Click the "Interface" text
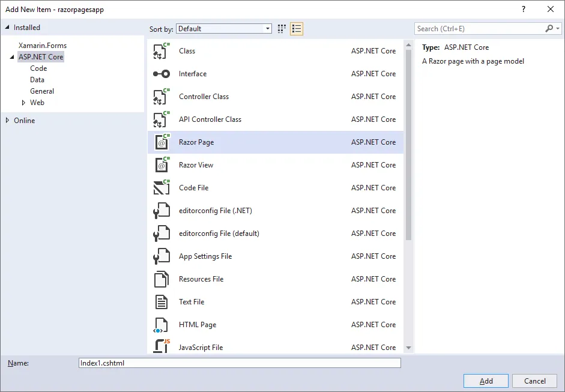Image resolution: width=565 pixels, height=392 pixels. 193,74
